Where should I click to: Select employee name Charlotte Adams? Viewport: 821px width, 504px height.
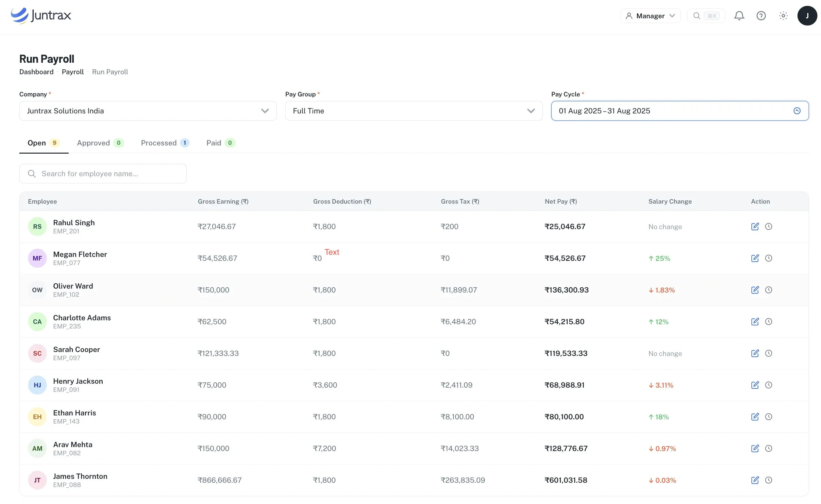pos(82,318)
